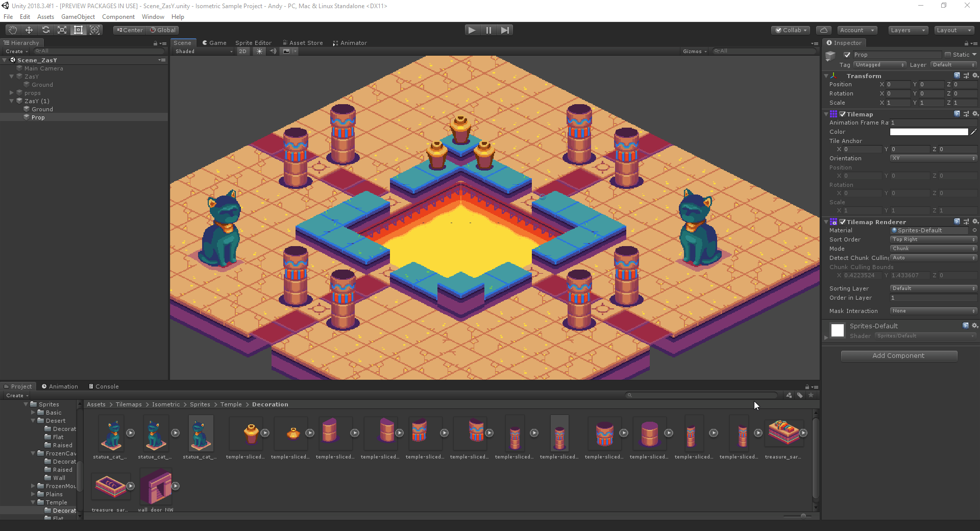The width and height of the screenshot is (980, 531).
Task: Switch to the Game tab
Action: click(x=214, y=42)
